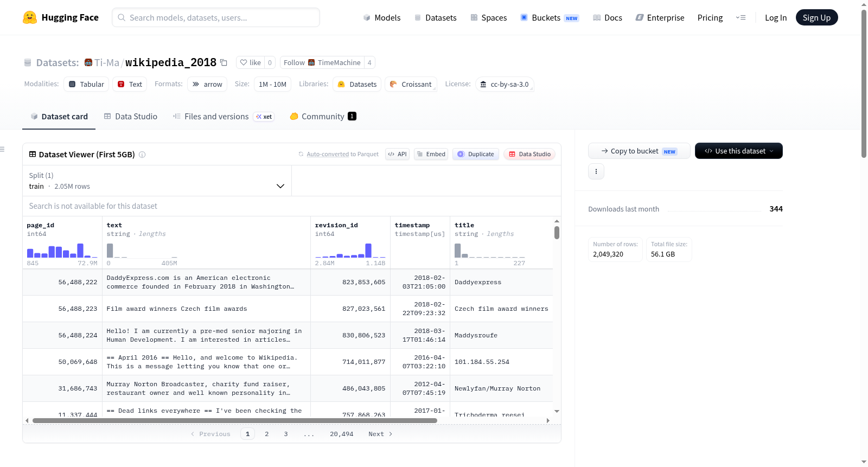Click the heart like button
The image size is (868, 467).
(x=251, y=62)
